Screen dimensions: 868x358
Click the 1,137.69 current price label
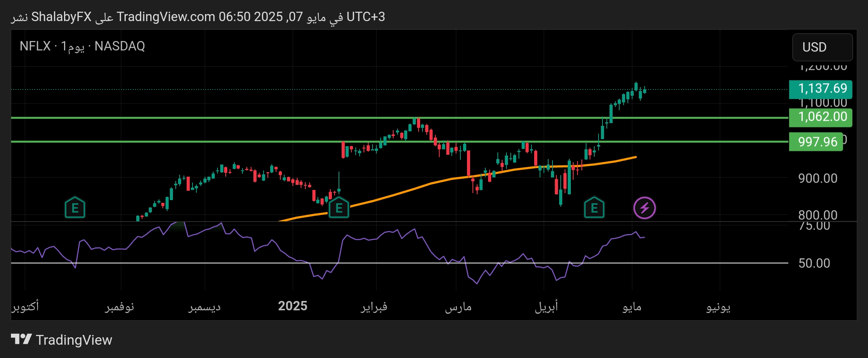coord(820,89)
